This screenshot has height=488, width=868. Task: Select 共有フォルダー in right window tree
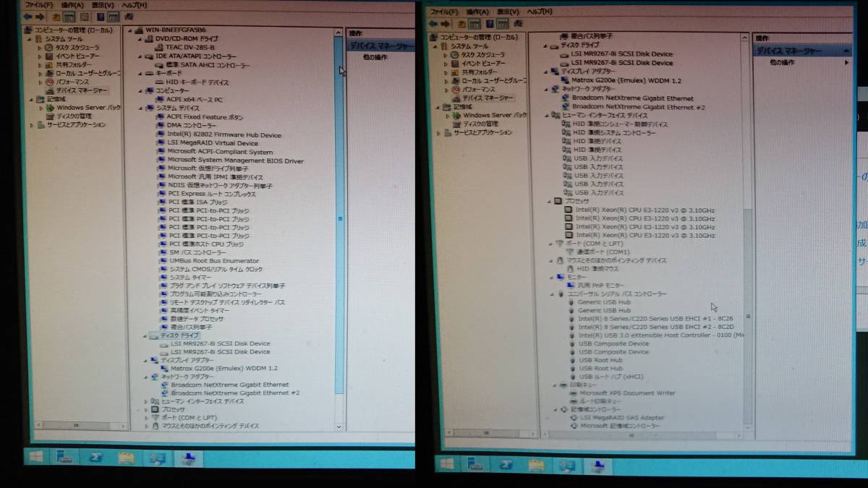point(480,72)
